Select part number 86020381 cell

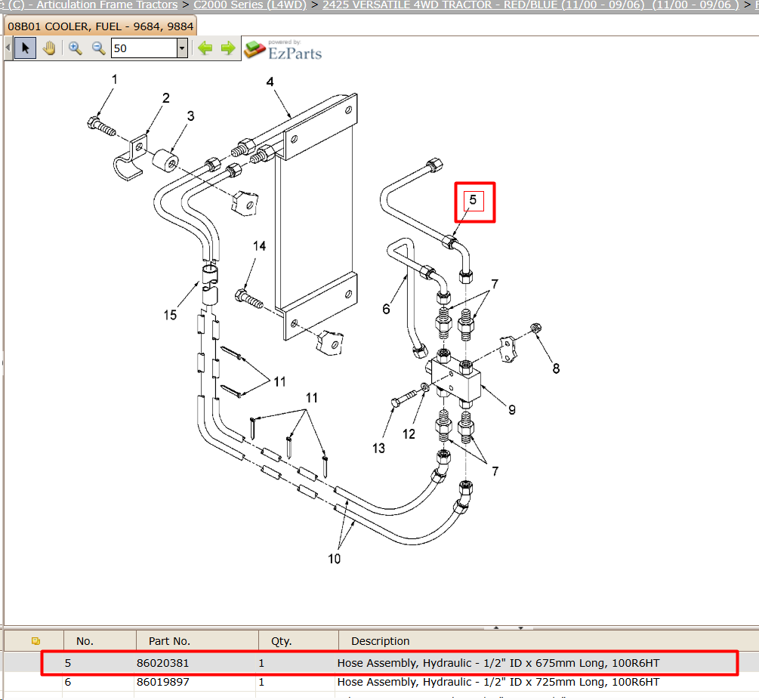point(162,663)
